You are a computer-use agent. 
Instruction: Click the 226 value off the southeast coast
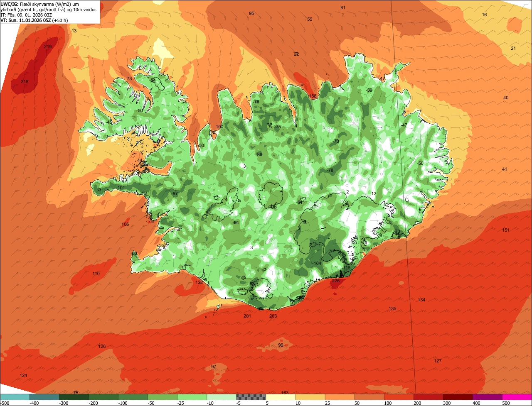click(x=336, y=281)
